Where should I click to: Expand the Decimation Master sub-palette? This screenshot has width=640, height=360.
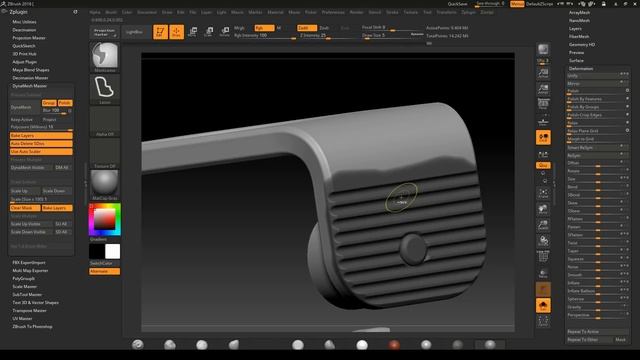coord(30,78)
